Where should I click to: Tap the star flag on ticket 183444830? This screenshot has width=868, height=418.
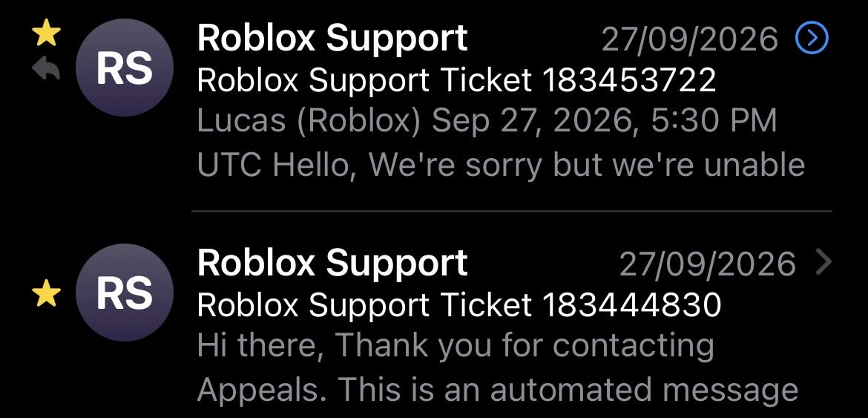(x=46, y=293)
